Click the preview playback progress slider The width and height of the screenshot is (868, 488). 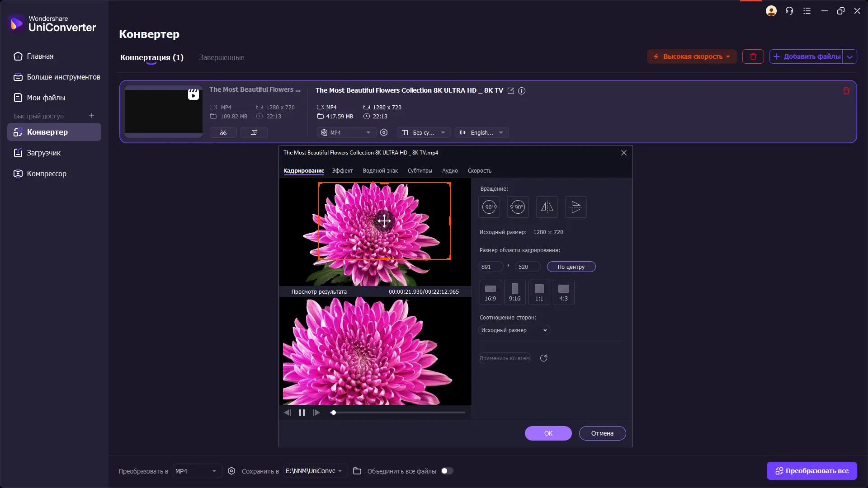coord(398,413)
